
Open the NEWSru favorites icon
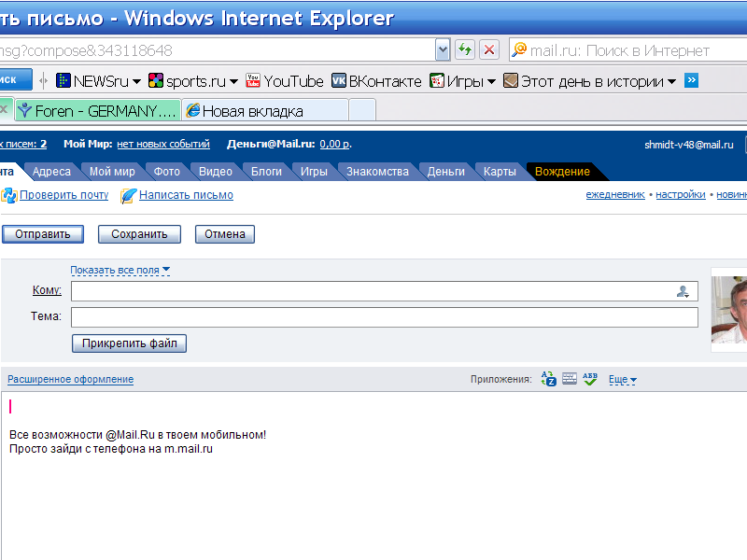tap(63, 81)
